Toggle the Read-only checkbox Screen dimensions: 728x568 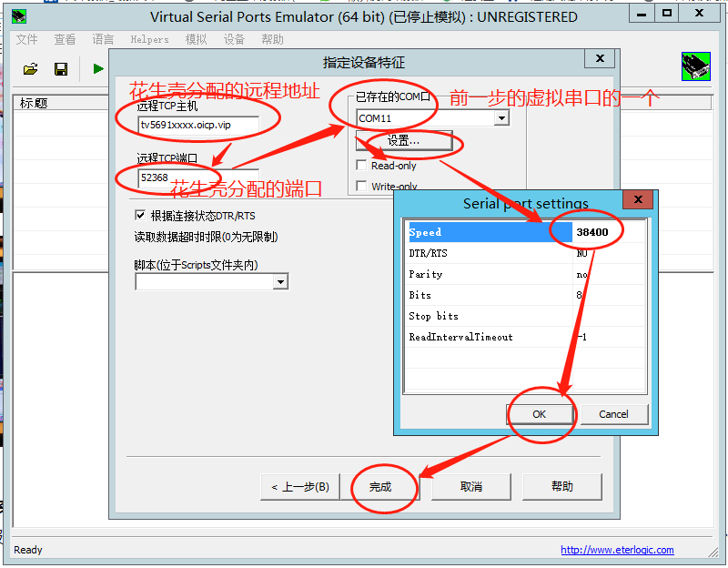coord(361,166)
